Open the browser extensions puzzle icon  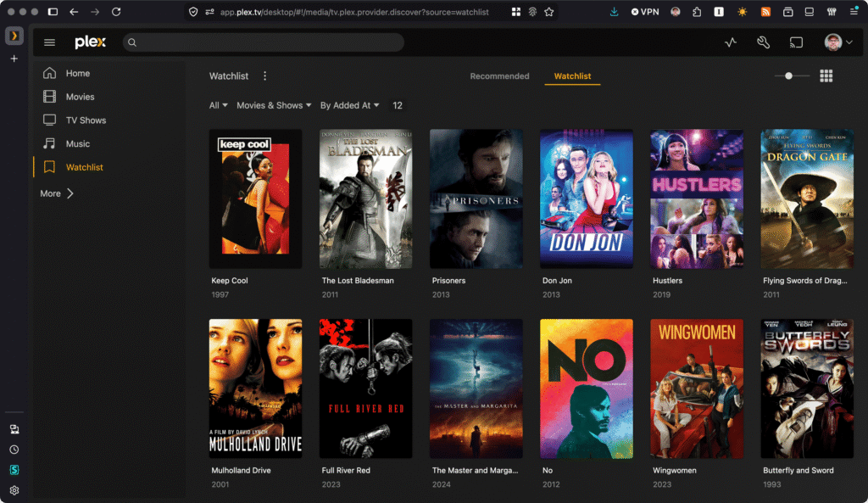[697, 12]
